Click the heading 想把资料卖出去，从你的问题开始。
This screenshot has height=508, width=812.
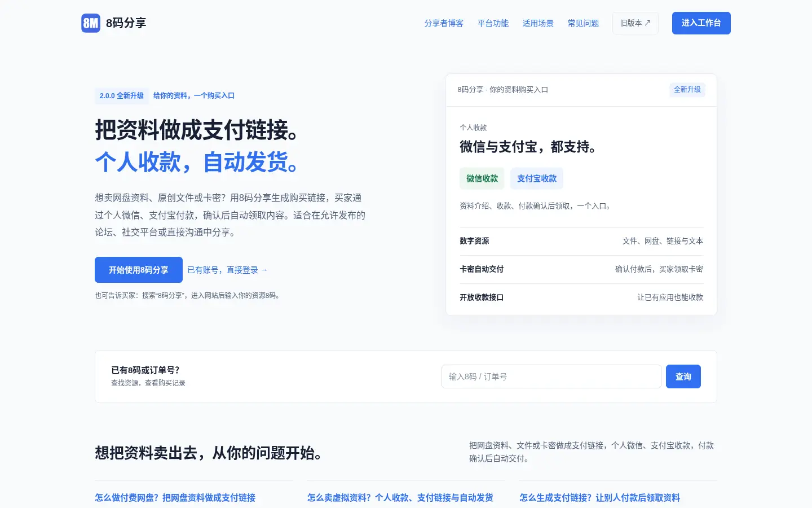tap(210, 453)
